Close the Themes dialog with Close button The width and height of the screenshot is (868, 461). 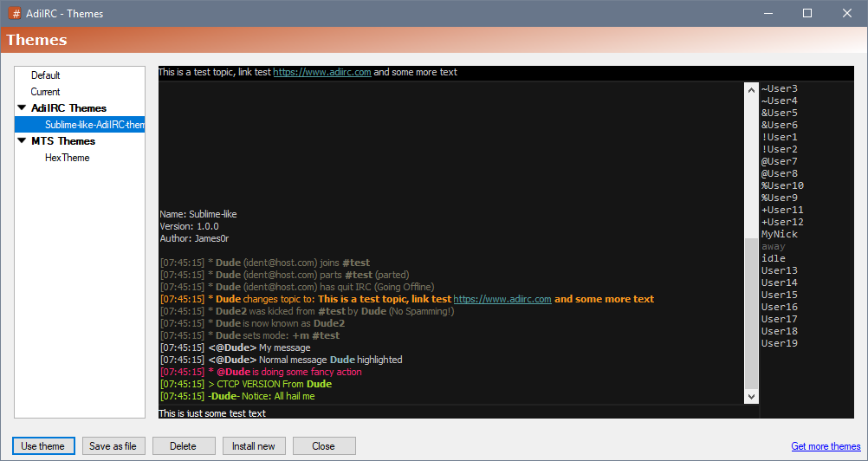323,446
